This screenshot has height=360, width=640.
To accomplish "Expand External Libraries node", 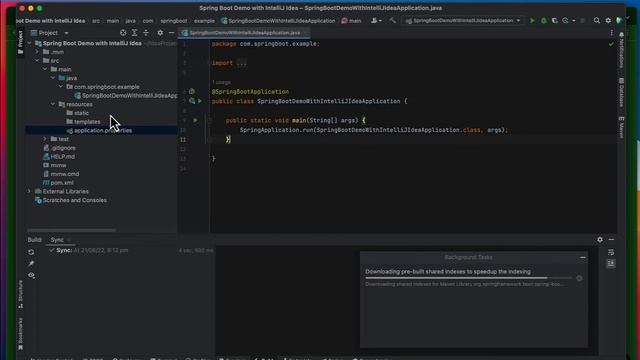I will 29,191.
